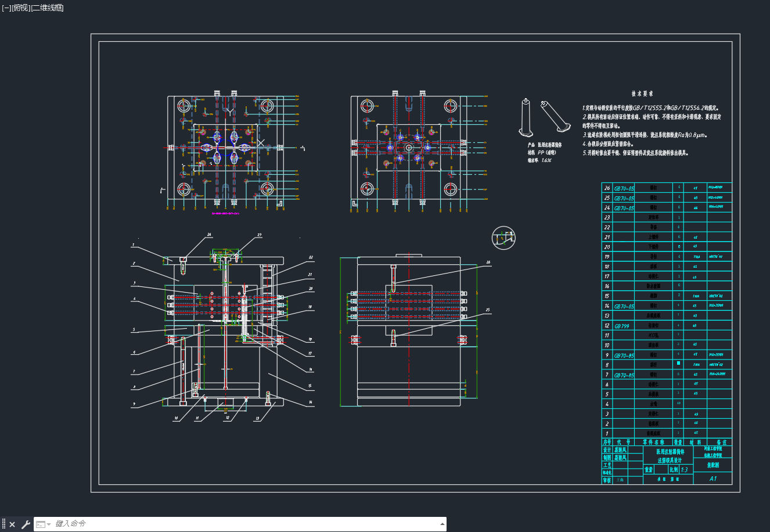Click the upright syringe barrel illustration
The image size is (770, 532).
click(525, 117)
